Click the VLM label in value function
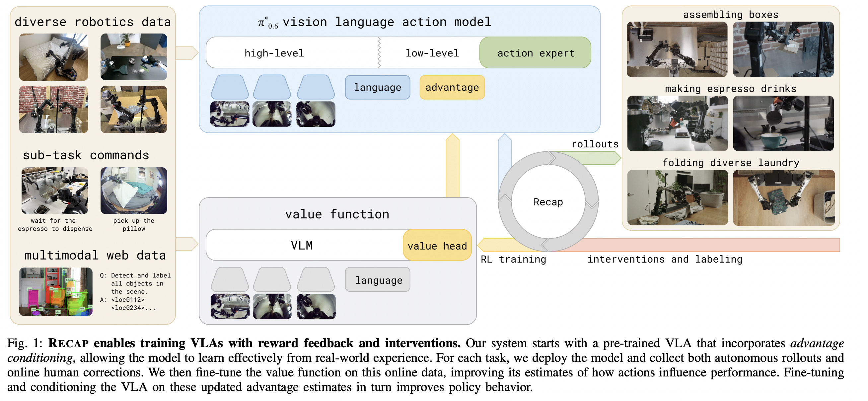This screenshot has height=401, width=868. 302,245
